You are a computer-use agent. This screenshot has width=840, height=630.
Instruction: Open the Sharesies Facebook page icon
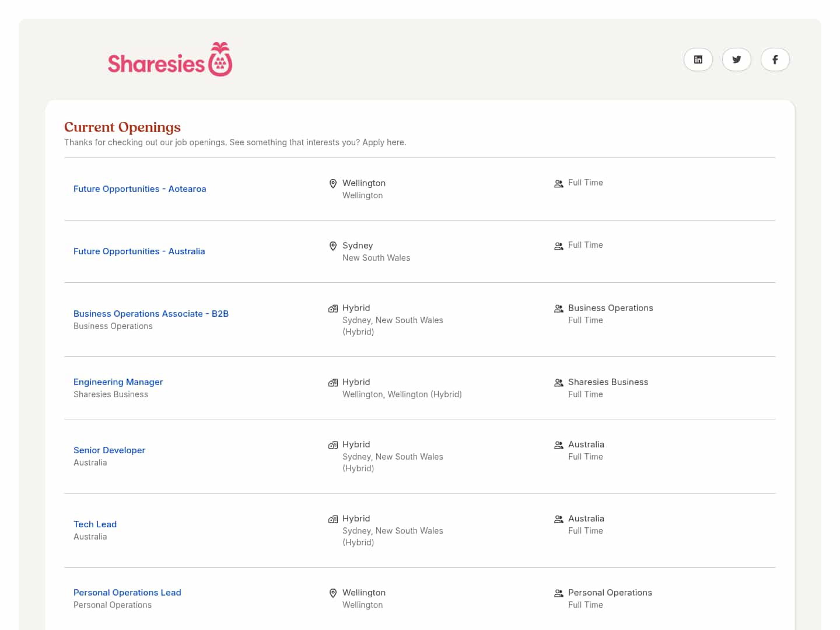[775, 60]
